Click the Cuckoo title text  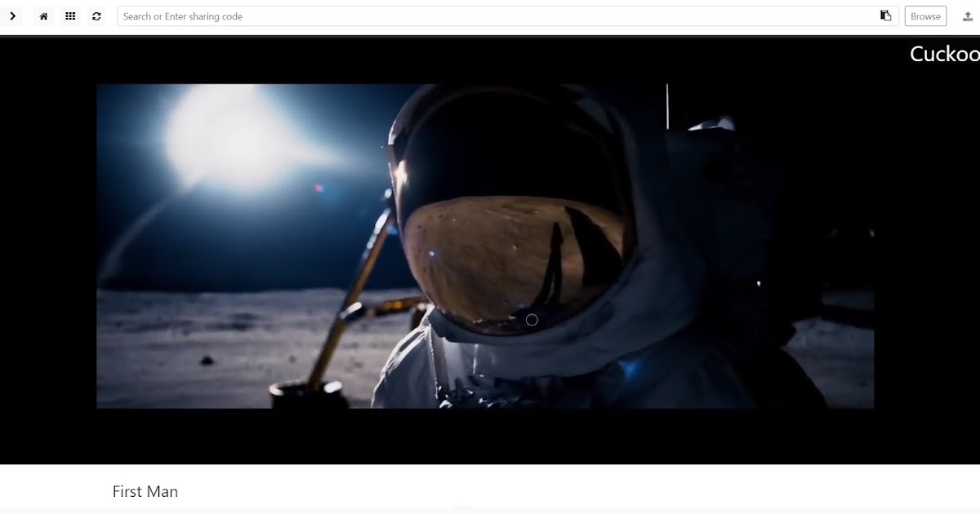pyautogui.click(x=945, y=54)
